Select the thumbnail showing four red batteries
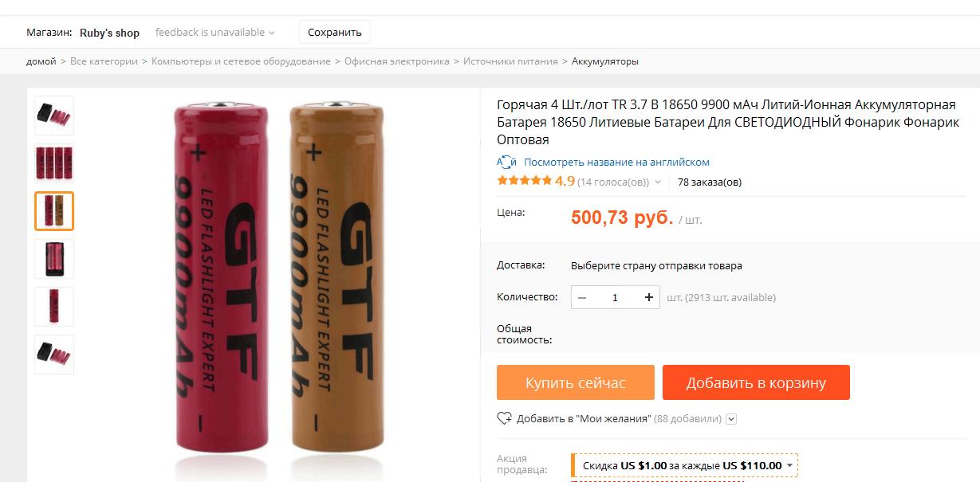The height and width of the screenshot is (482, 980). (x=54, y=163)
